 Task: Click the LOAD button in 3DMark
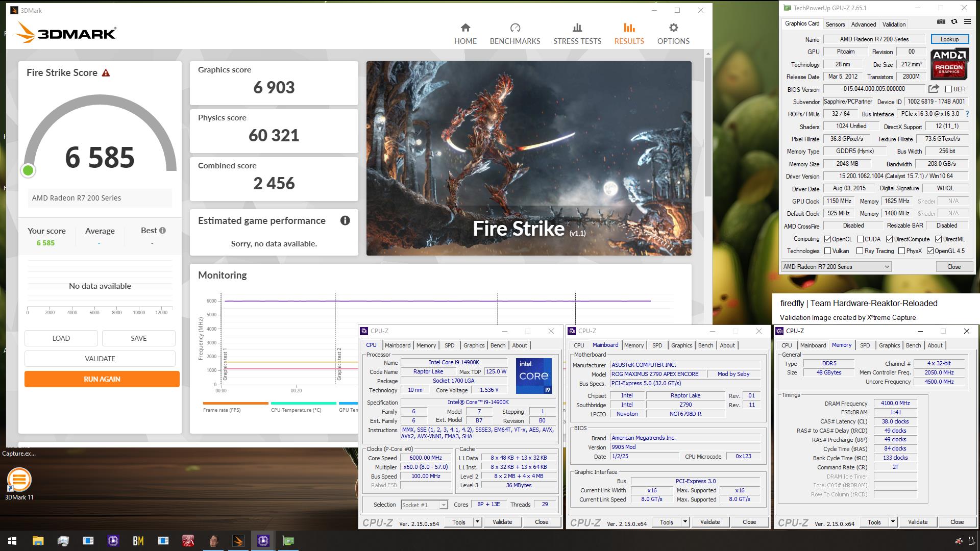pos(61,338)
